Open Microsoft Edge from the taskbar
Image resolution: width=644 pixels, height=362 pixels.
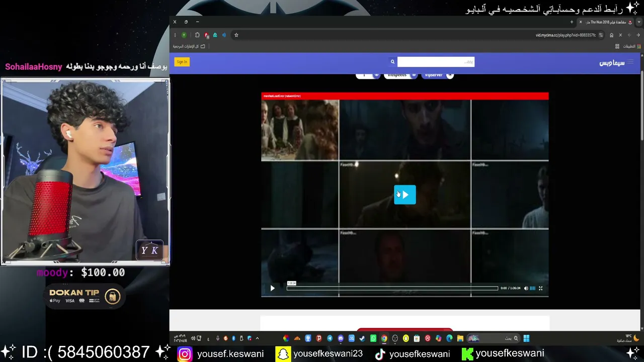click(x=449, y=338)
